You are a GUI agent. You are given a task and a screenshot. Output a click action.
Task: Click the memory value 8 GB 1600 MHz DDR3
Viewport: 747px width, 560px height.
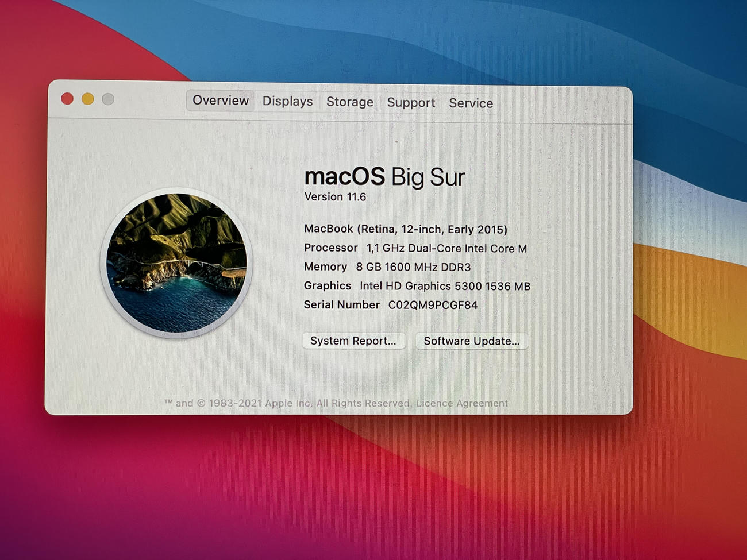coord(413,267)
